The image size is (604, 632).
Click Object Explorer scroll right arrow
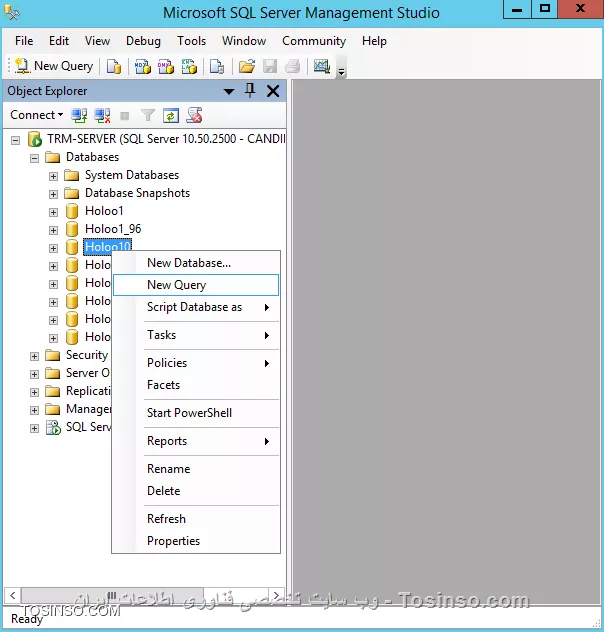276,595
